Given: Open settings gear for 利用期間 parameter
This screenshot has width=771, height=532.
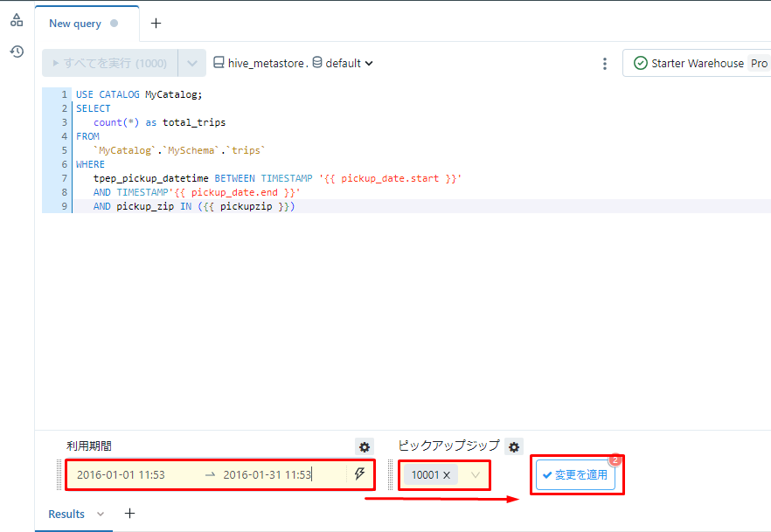Looking at the screenshot, I should pos(365,447).
